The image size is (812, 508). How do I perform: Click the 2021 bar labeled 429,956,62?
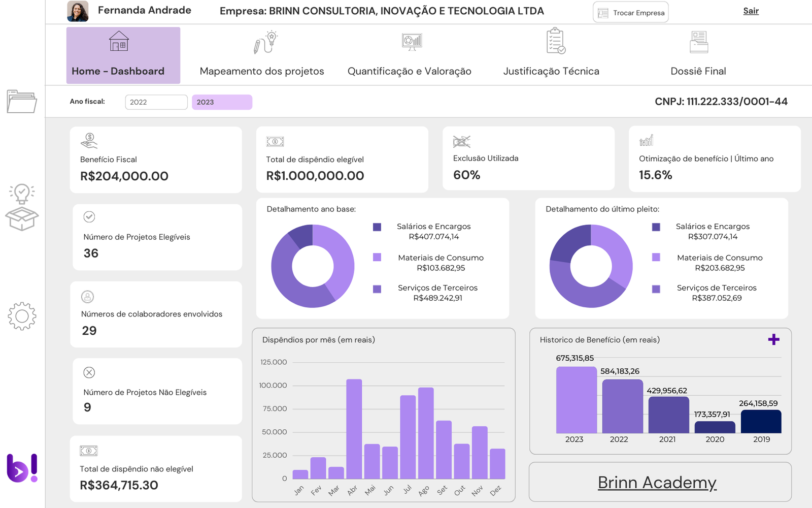pos(669,415)
